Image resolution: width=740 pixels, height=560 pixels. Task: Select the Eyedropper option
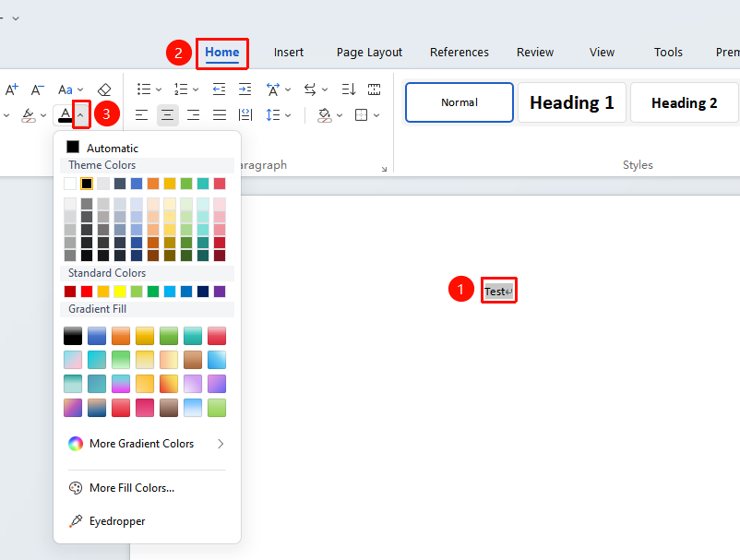pyautogui.click(x=107, y=521)
